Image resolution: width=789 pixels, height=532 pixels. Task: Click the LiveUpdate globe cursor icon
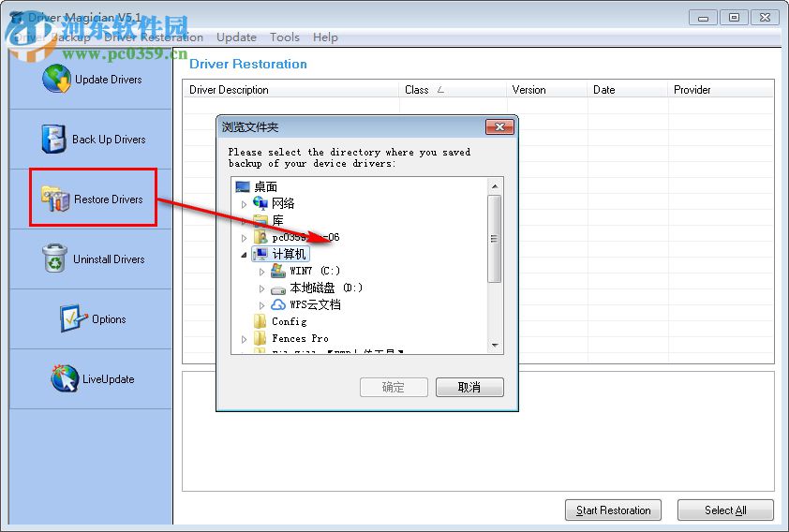coord(65,378)
